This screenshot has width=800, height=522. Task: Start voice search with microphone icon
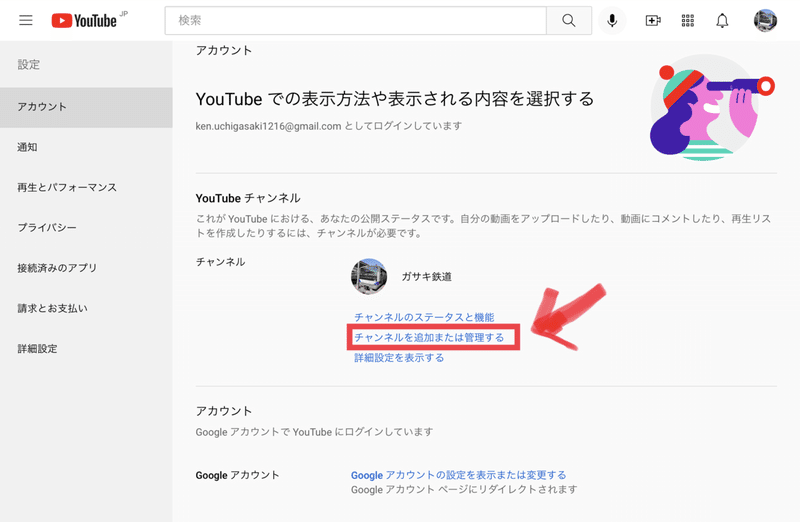612,20
